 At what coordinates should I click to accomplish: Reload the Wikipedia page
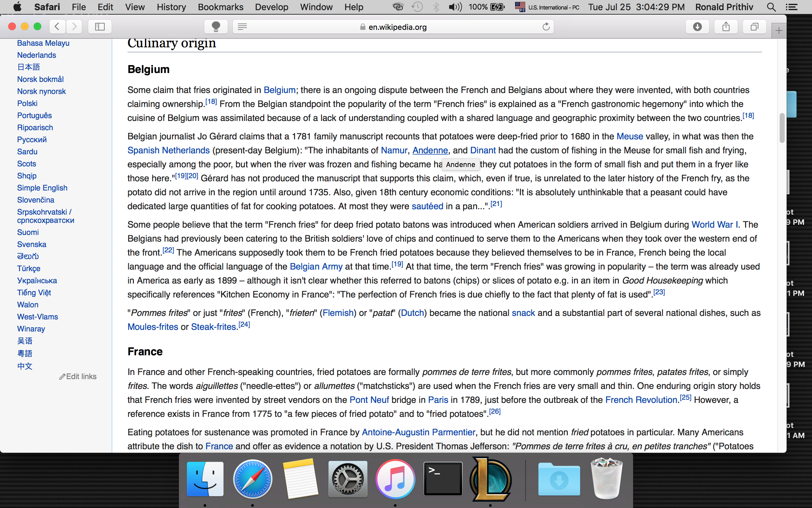pos(546,27)
